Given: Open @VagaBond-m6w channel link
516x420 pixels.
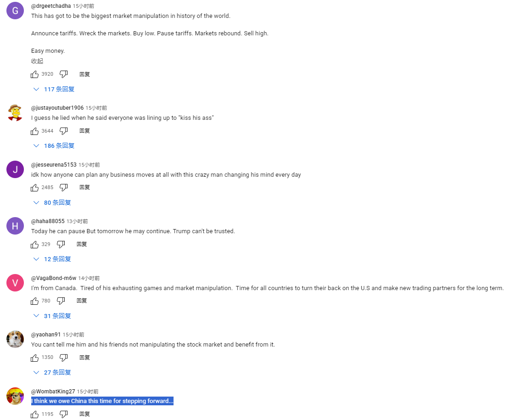Looking at the screenshot, I should click(54, 278).
